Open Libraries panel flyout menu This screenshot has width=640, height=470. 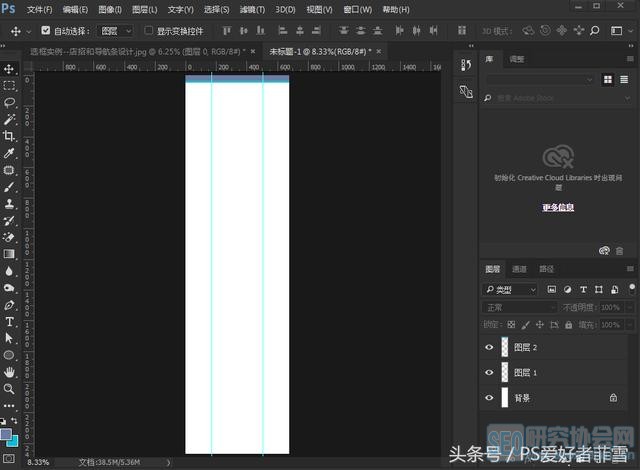(630, 59)
